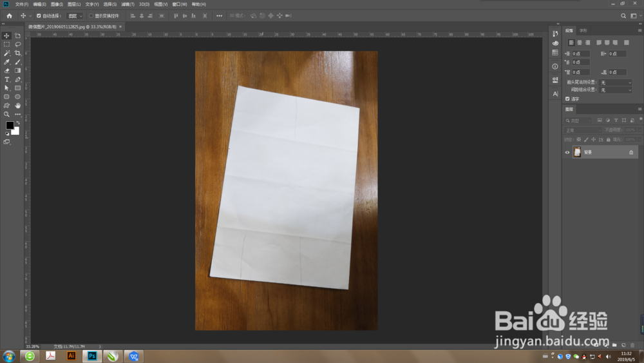Open the layer filter type dropdown

(x=578, y=121)
